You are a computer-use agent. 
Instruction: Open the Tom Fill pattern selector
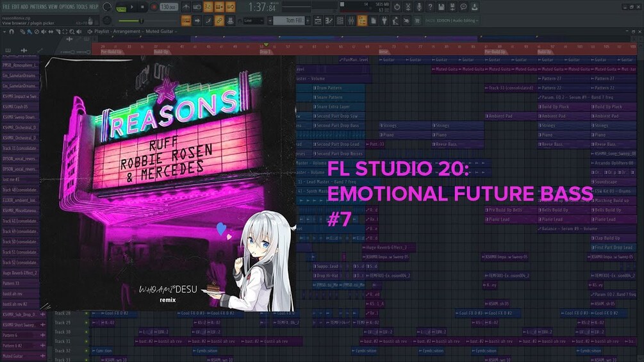pos(289,21)
